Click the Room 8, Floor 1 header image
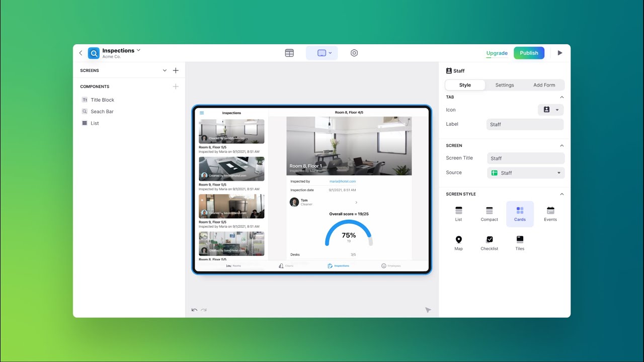Image resolution: width=644 pixels, height=362 pixels. click(x=349, y=146)
